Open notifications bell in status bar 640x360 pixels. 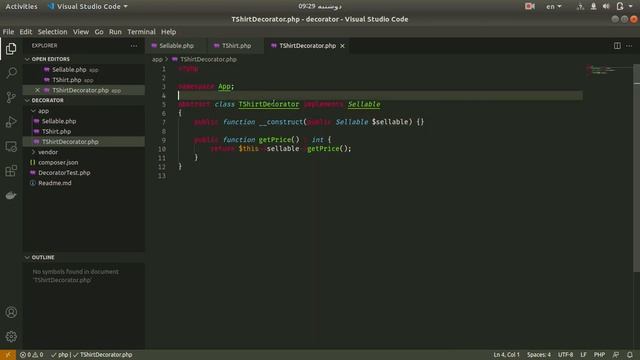[x=630, y=355]
